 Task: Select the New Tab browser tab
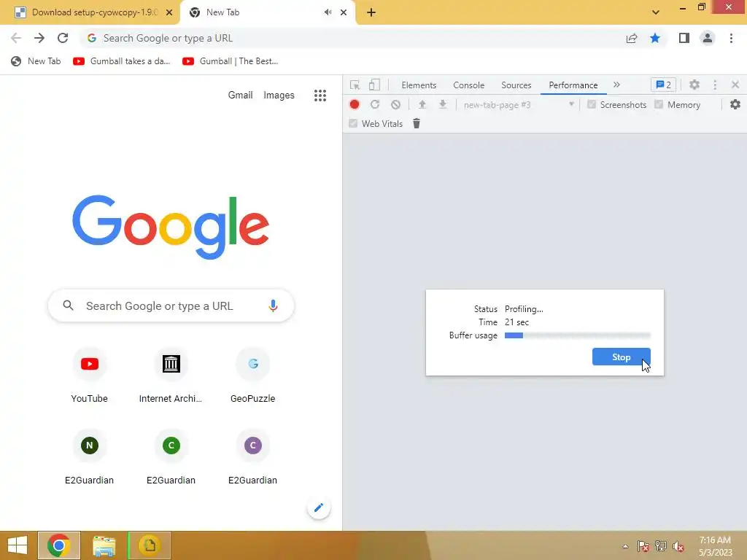click(267, 12)
